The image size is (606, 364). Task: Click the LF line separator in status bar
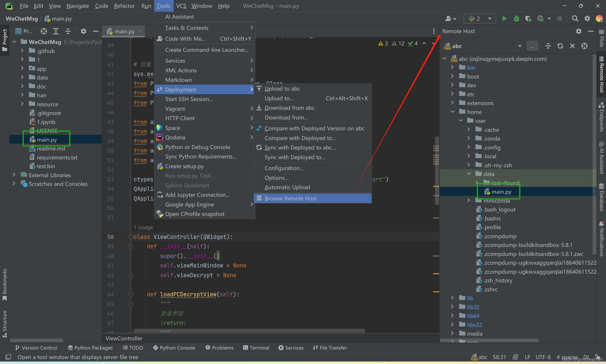click(x=527, y=357)
